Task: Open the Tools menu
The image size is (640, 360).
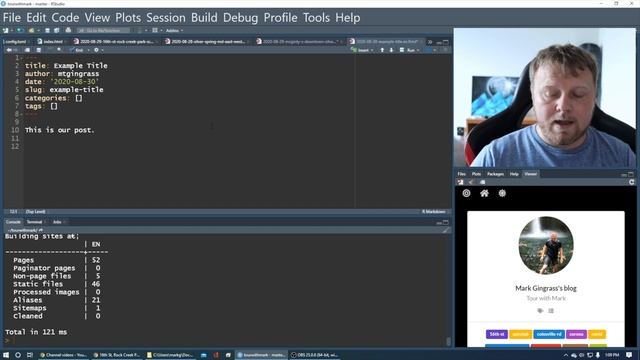Action: (x=316, y=18)
